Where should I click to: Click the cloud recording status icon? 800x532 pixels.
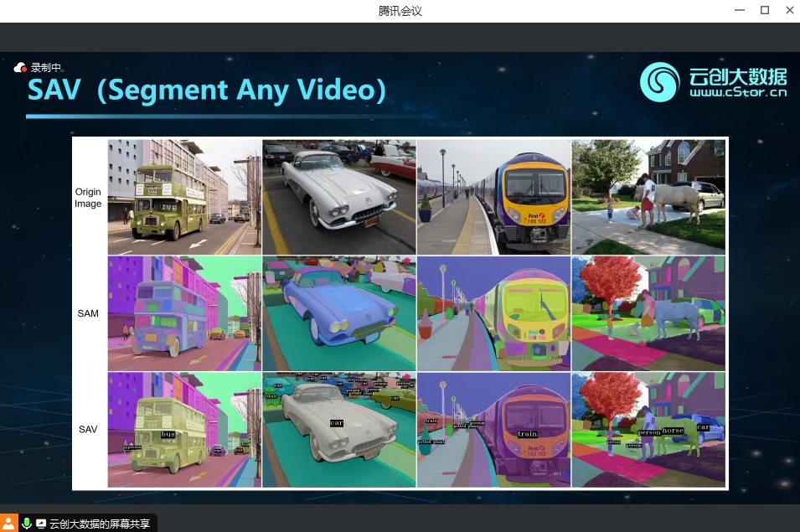[x=21, y=67]
